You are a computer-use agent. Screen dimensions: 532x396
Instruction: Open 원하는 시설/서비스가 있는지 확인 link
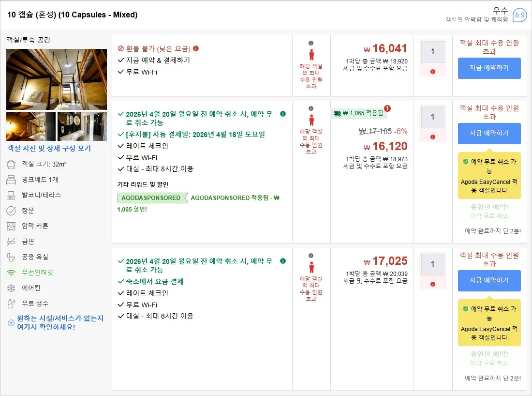(x=60, y=322)
